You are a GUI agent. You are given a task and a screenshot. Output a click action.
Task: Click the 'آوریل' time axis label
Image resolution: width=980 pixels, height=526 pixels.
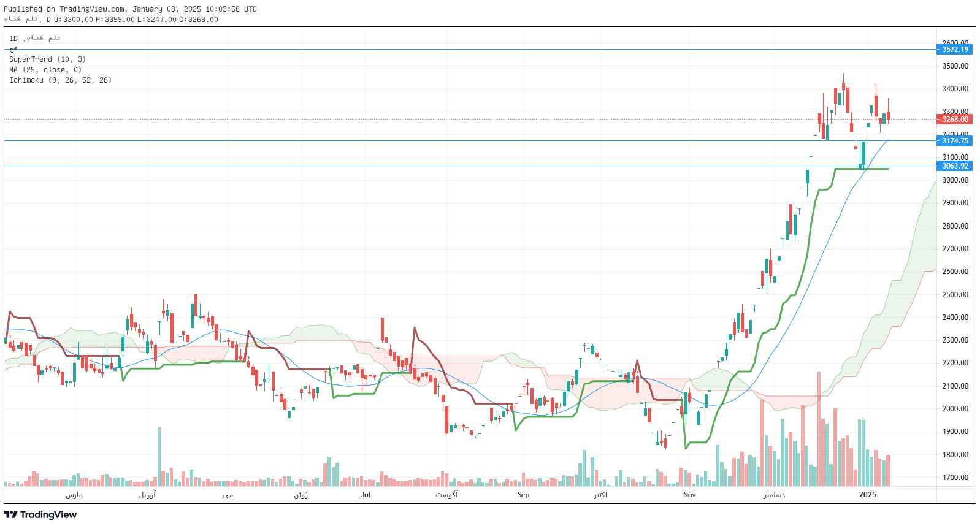coord(147,495)
